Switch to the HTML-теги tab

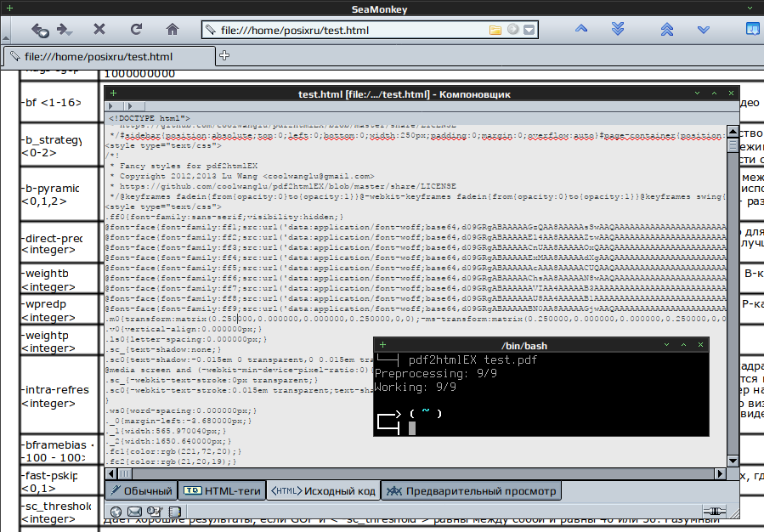(222, 491)
